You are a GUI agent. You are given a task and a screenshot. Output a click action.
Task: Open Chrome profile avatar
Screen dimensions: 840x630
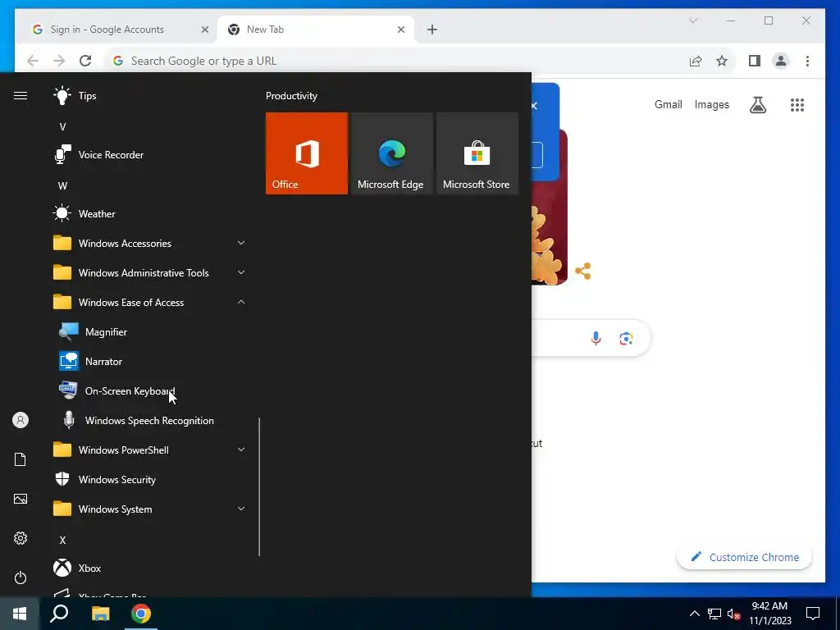(781, 61)
